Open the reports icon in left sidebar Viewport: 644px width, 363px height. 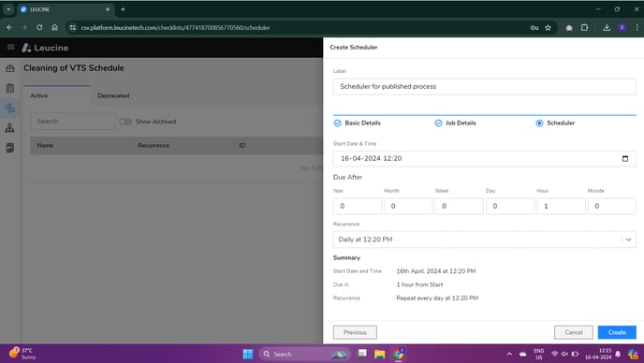click(x=10, y=148)
